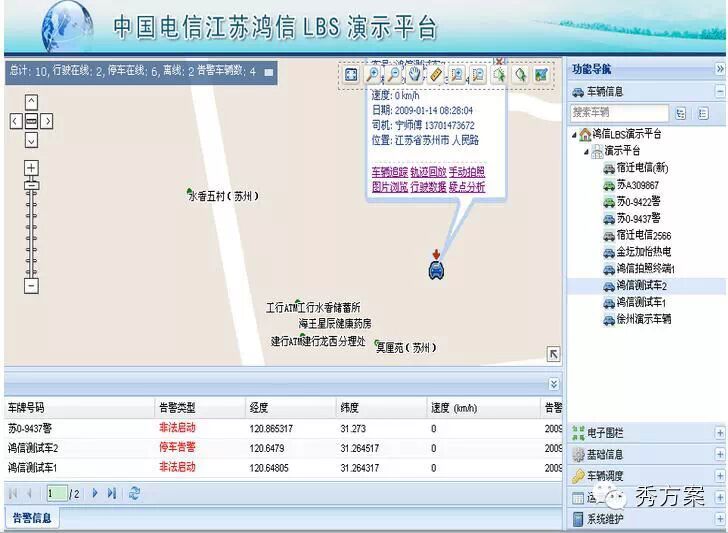Switch to the 告警信息 tab

click(32, 518)
